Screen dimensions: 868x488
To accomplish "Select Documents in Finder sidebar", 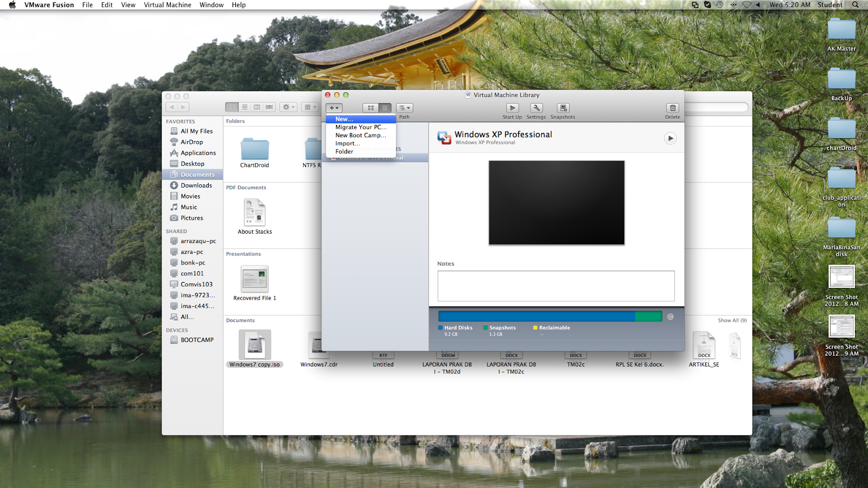I will click(193, 175).
